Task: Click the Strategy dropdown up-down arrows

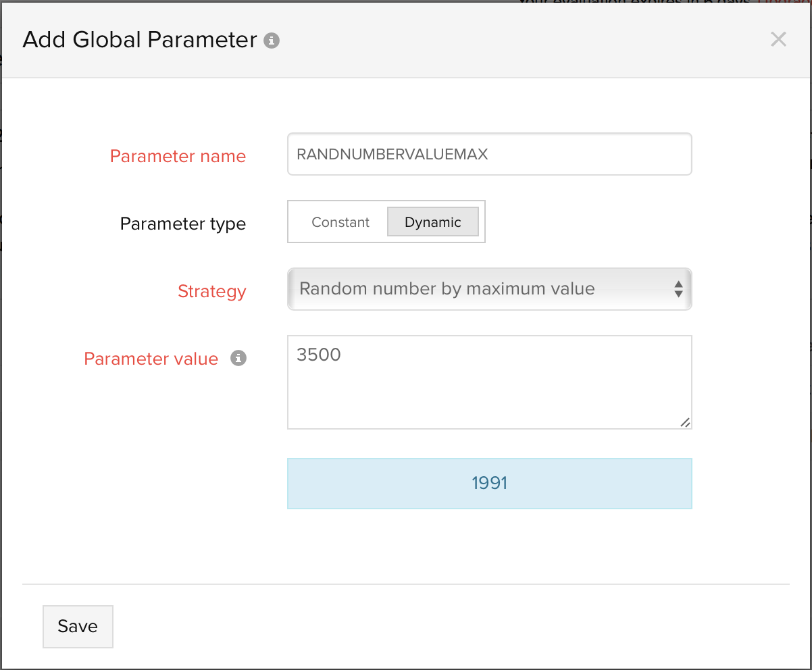Action: click(x=678, y=290)
